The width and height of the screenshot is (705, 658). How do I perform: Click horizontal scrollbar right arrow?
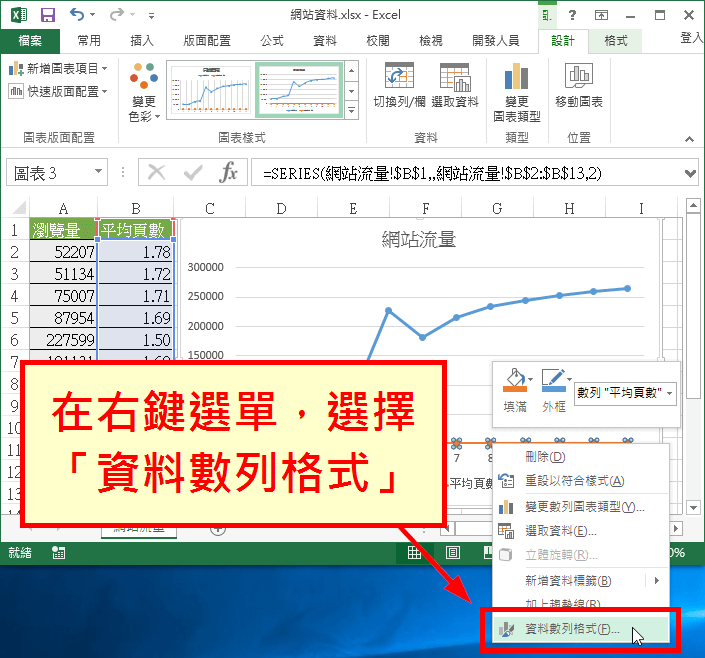pyautogui.click(x=675, y=528)
